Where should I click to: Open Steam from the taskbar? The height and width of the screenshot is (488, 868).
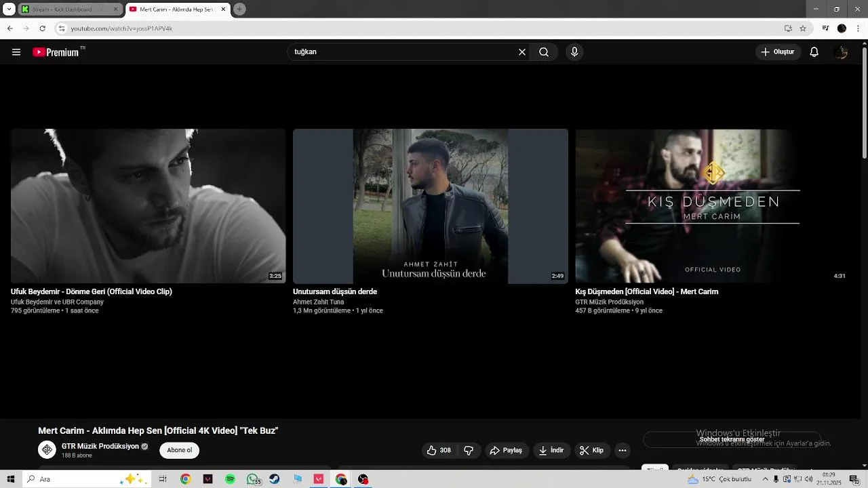point(274,479)
